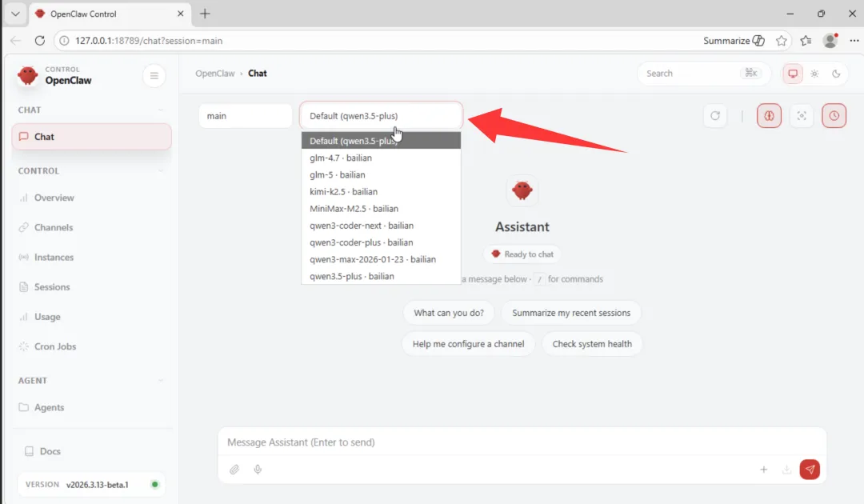The width and height of the screenshot is (864, 504).
Task: Select MiniMax-M2.5 · bailian model
Action: [x=381, y=209]
